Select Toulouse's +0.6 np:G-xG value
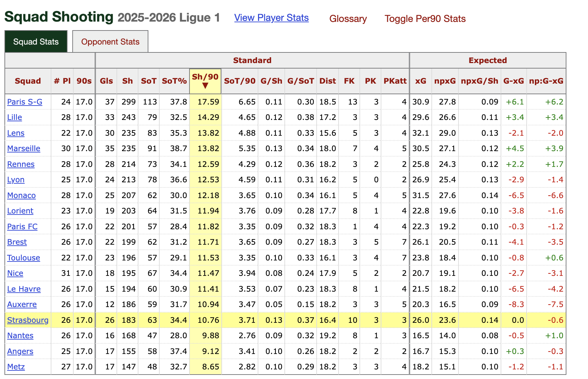The height and width of the screenshot is (379, 588). coord(554,258)
